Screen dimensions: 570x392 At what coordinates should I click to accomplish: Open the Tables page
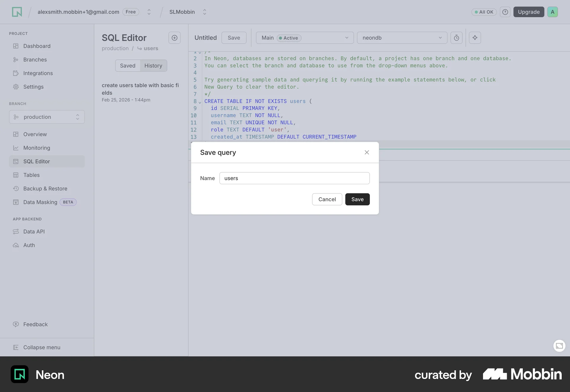(31, 175)
